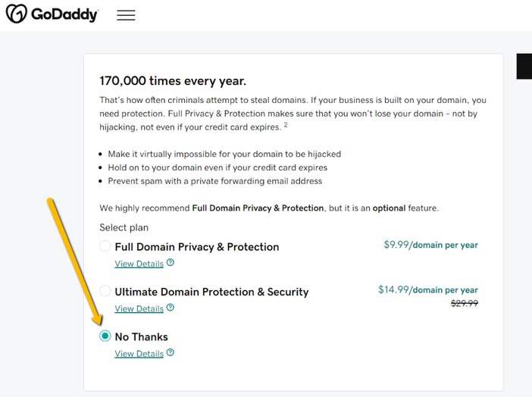This screenshot has height=397, width=532.
Task: Click help icon beside Full Domain Privacy details
Action: point(171,262)
